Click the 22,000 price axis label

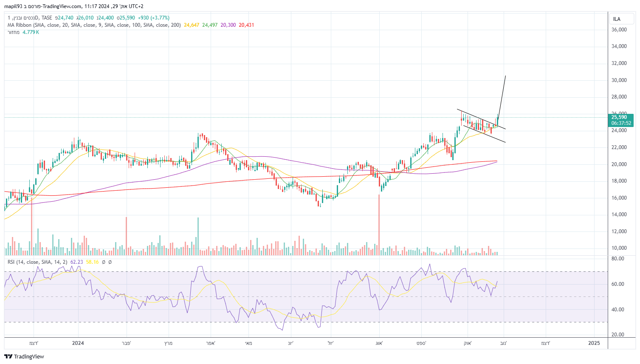click(x=619, y=147)
